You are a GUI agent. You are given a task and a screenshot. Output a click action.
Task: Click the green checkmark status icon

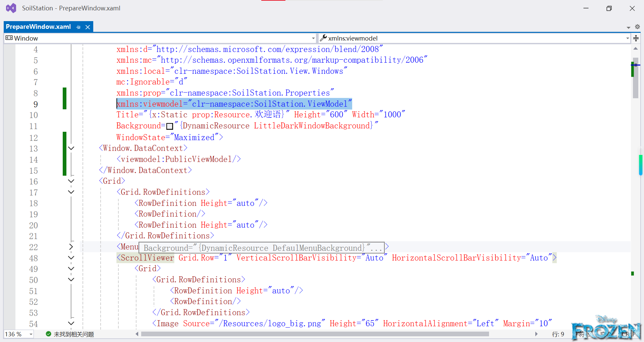(x=48, y=334)
